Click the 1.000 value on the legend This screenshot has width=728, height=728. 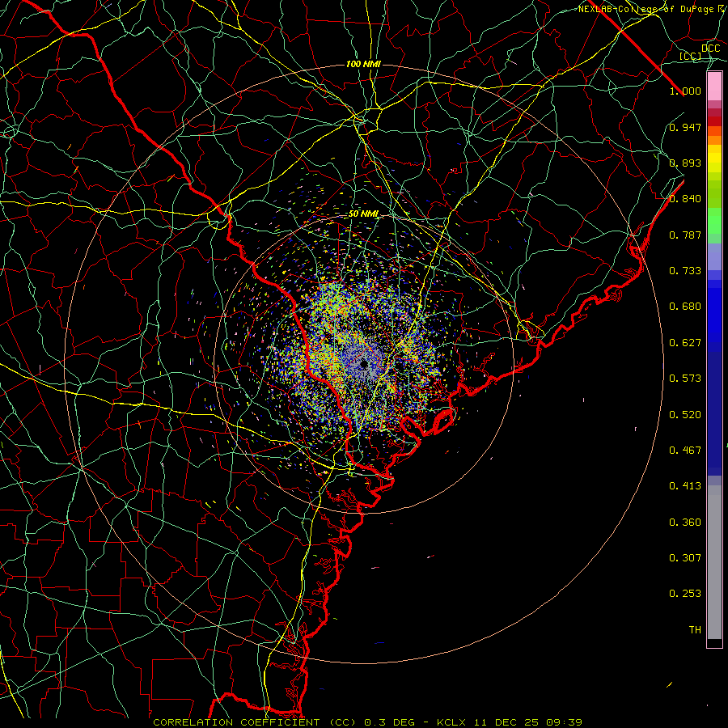685,91
